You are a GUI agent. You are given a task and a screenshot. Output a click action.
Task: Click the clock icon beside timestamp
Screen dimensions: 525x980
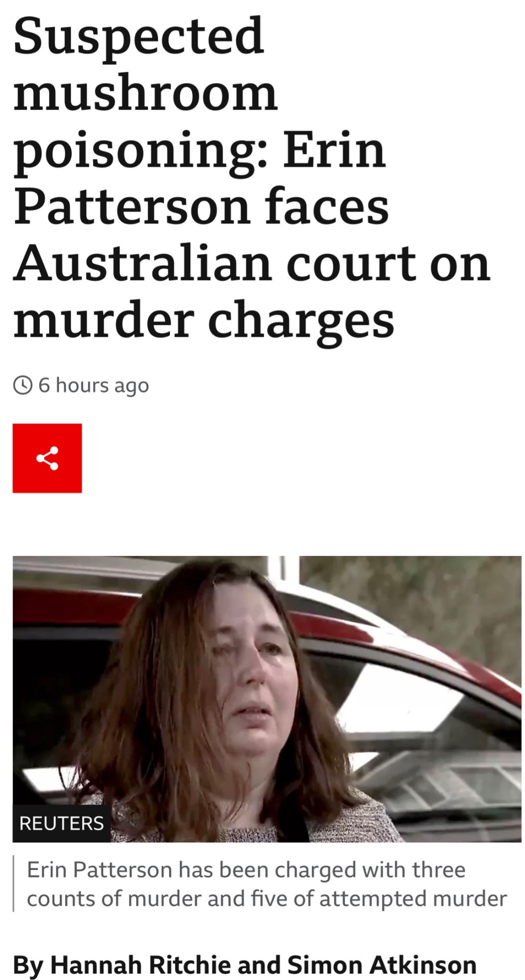tap(22, 385)
